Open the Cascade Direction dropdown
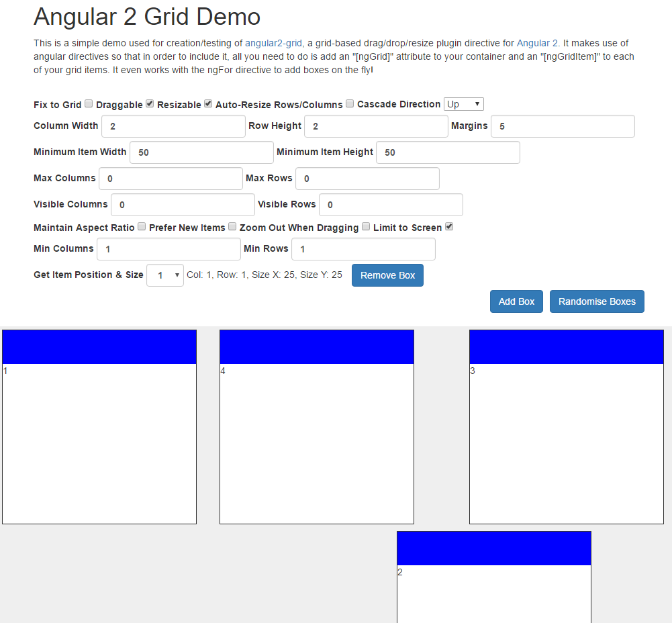This screenshot has height=623, width=672. 464,104
